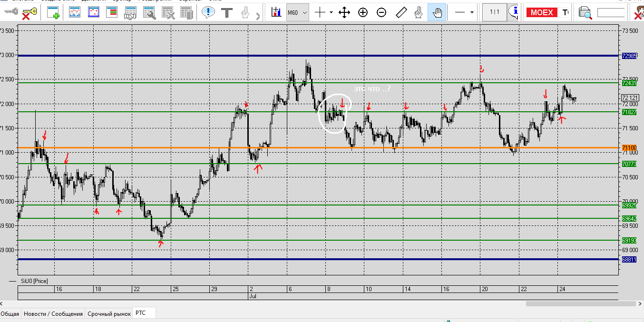644x322 pixels.
Task: Click the zoom out minus tool
Action: [x=381, y=13]
